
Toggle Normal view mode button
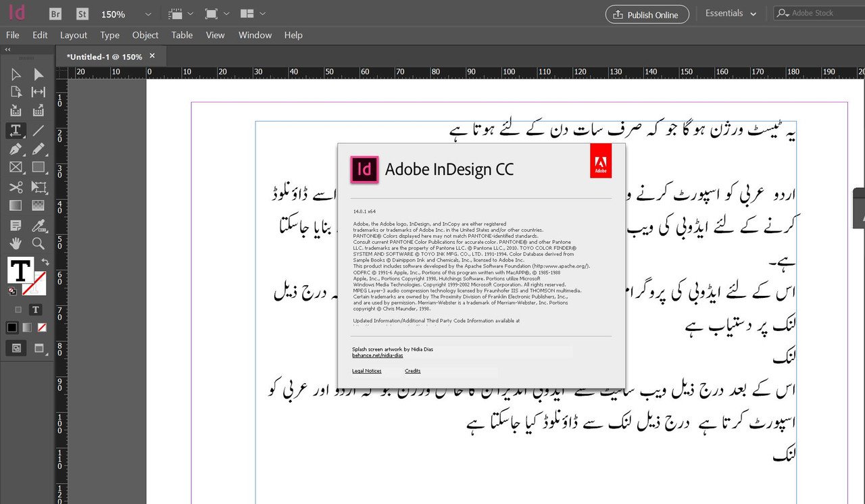tap(16, 349)
